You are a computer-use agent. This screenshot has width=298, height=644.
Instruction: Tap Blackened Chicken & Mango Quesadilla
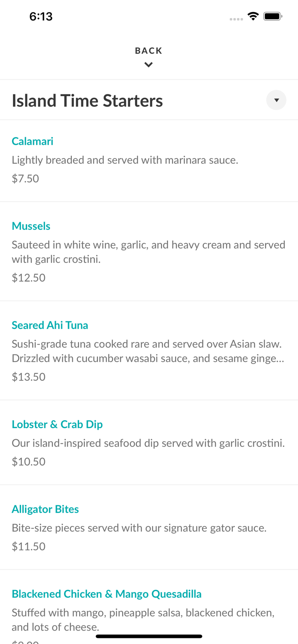click(107, 594)
